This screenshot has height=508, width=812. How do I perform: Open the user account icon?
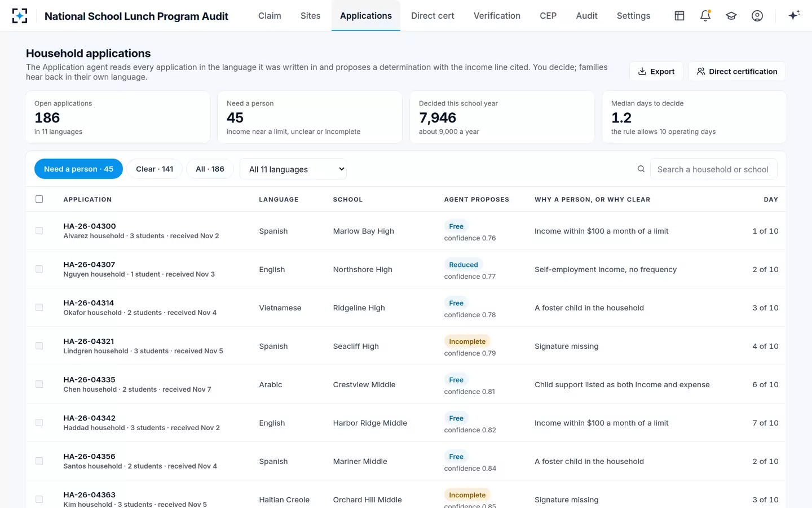click(757, 16)
